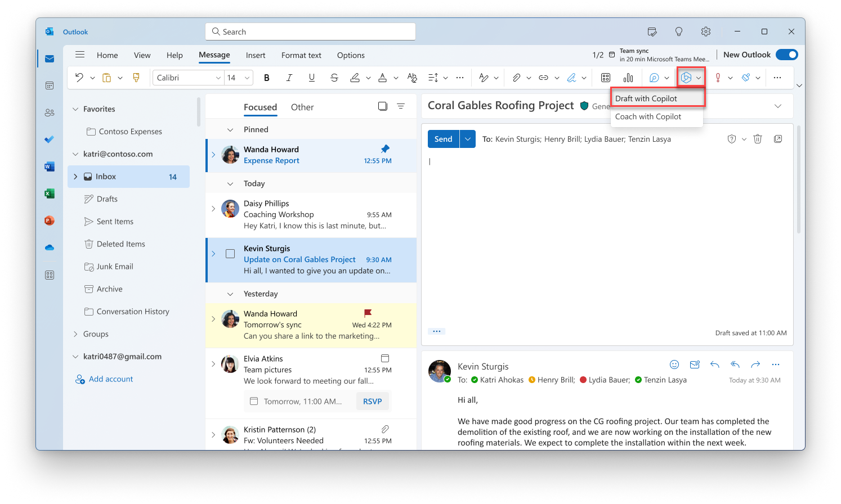This screenshot has width=841, height=504.
Task: Click the Attach file paperclip icon
Action: coord(516,78)
